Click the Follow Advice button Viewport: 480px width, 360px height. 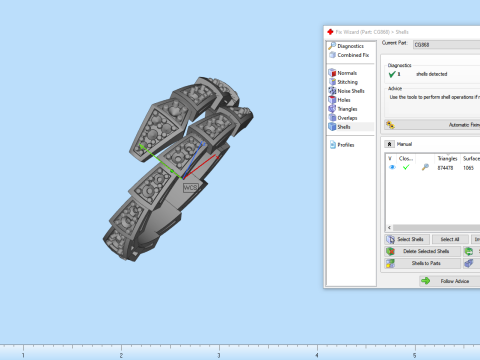(450, 281)
